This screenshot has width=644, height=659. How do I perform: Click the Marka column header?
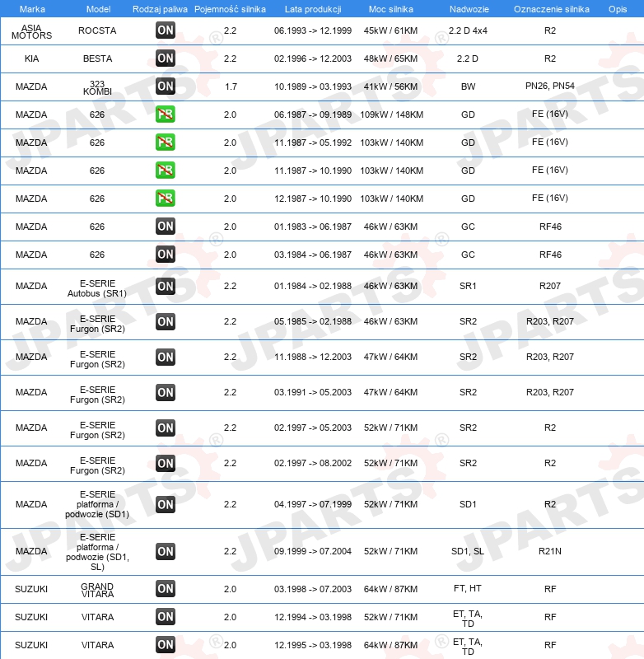coord(32,9)
